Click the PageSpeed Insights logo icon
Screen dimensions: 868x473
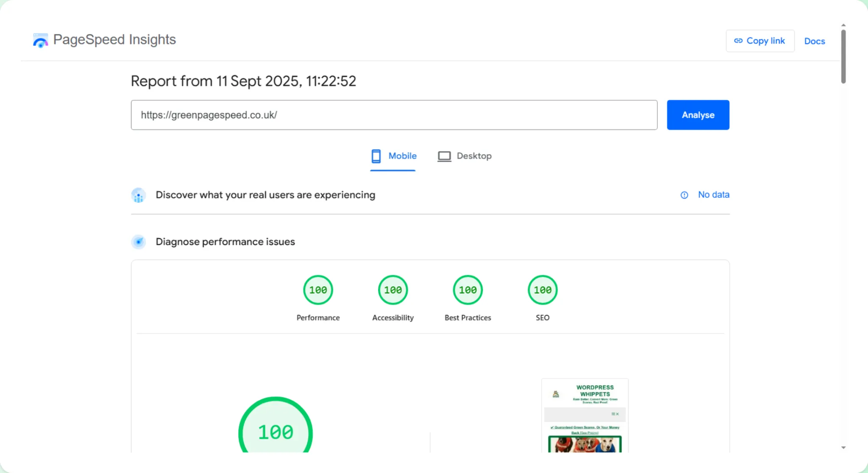tap(40, 40)
